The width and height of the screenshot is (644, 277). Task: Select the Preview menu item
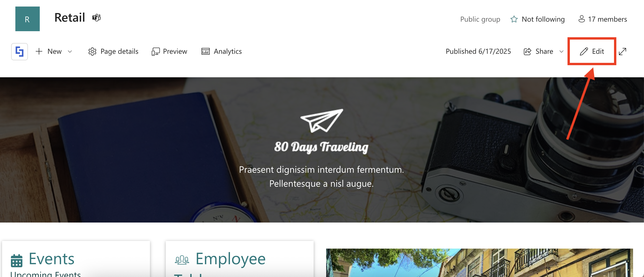pyautogui.click(x=169, y=51)
